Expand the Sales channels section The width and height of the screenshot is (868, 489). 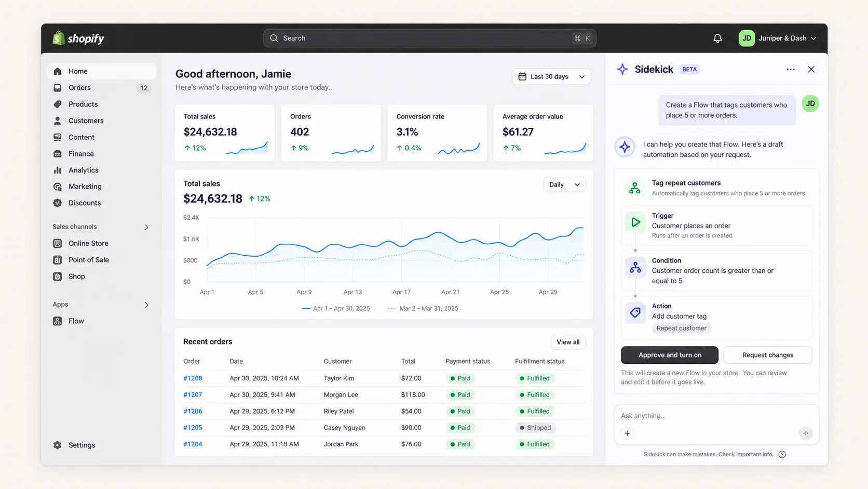click(146, 227)
